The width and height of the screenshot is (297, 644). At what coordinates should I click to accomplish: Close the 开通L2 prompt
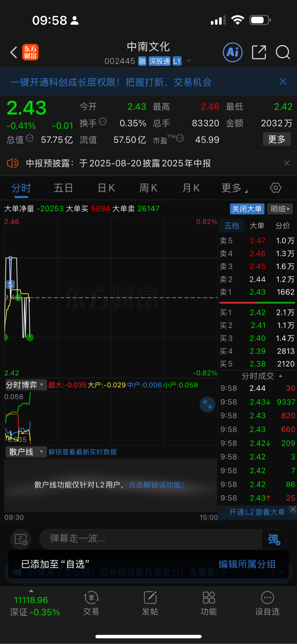pyautogui.click(x=293, y=509)
